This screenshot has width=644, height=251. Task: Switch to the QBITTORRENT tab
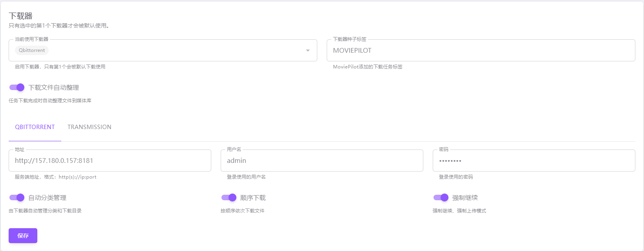(x=35, y=127)
